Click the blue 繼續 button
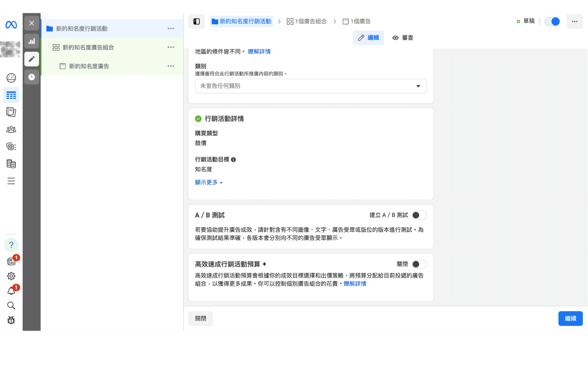 click(x=570, y=318)
